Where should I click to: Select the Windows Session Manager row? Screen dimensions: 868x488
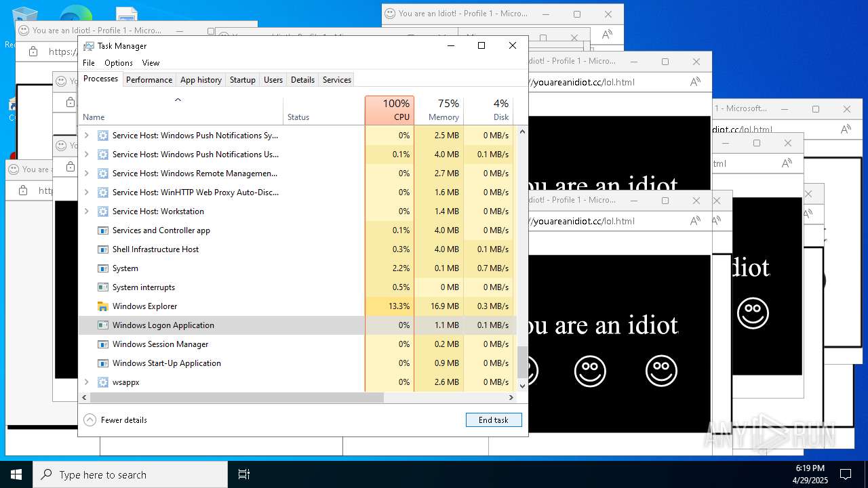tap(298, 344)
